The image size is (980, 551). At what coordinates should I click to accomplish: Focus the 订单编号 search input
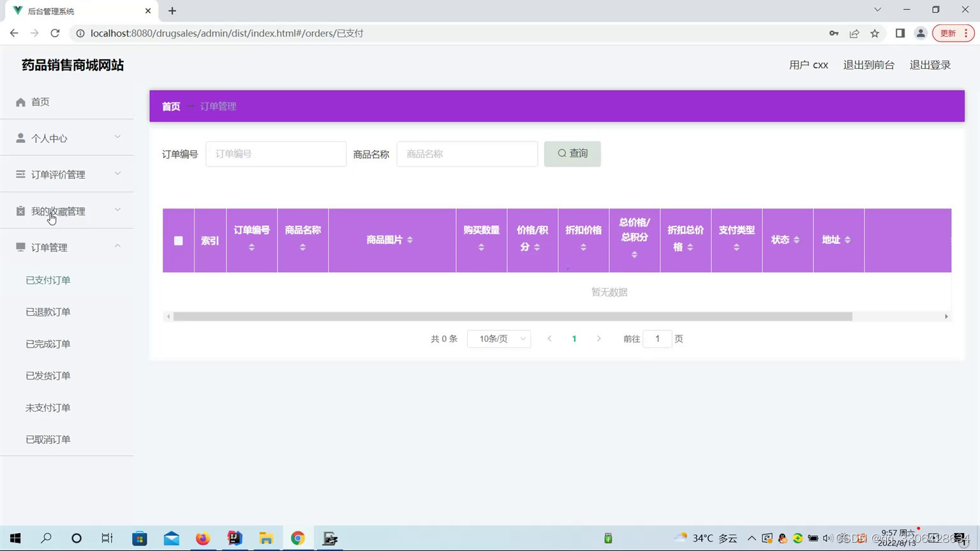pyautogui.click(x=276, y=154)
